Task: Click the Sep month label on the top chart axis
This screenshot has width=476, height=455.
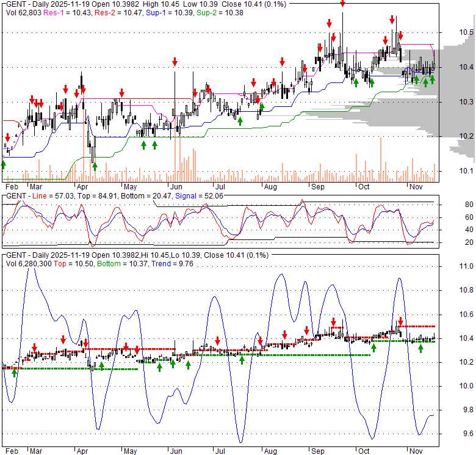Action: 317,187
